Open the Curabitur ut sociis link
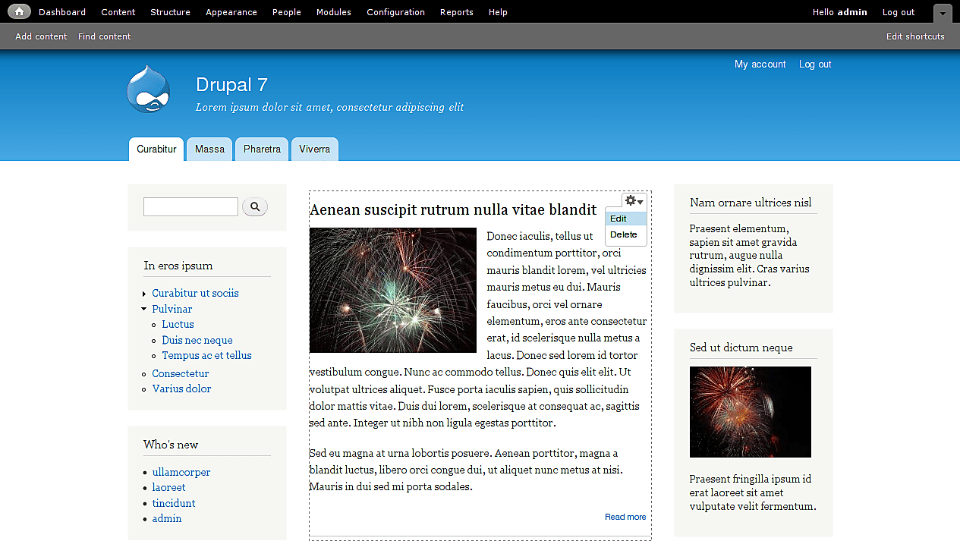 click(195, 293)
